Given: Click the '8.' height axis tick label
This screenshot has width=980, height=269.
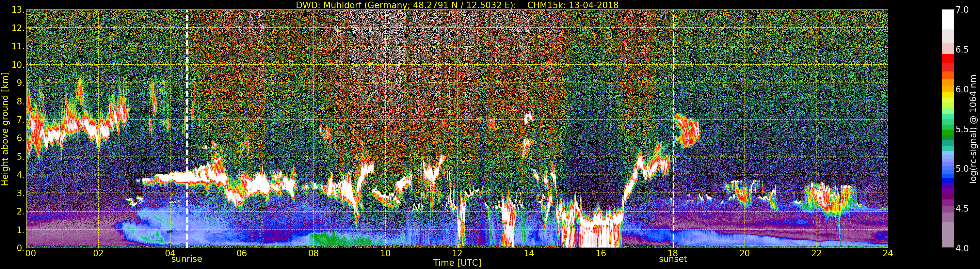Looking at the screenshot, I should coord(21,102).
